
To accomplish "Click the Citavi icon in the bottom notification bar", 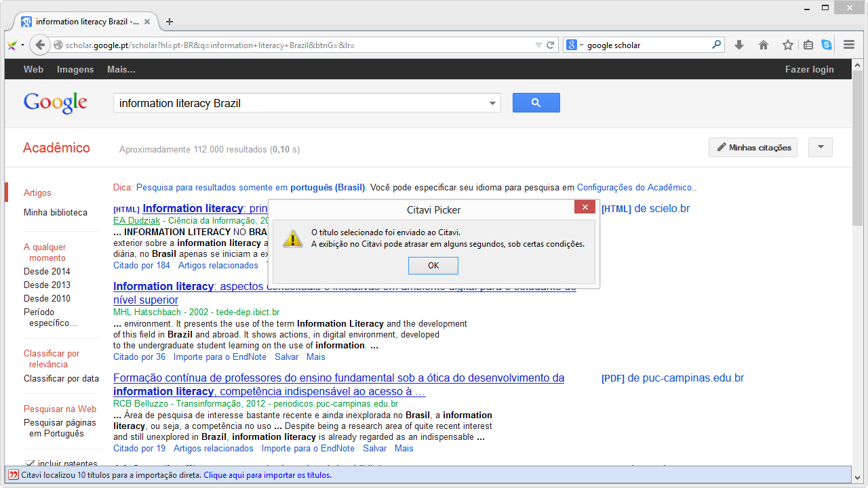I will (x=14, y=475).
